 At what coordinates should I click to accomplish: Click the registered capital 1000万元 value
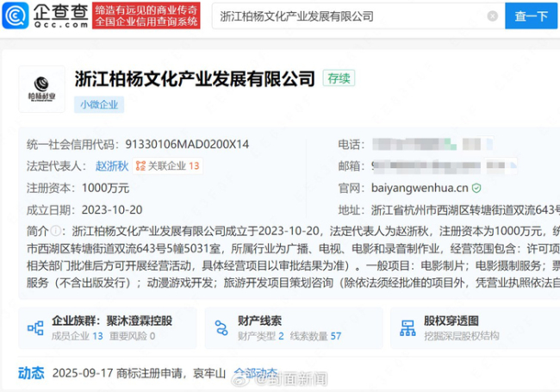[x=105, y=188]
